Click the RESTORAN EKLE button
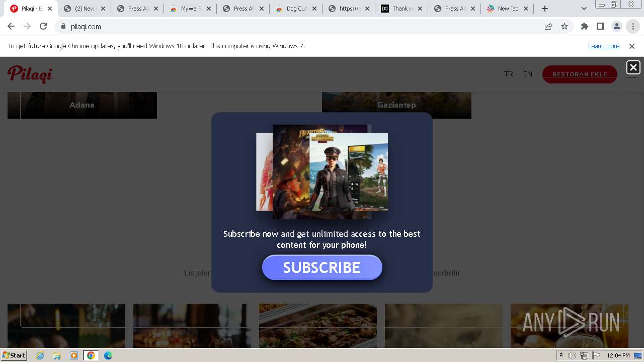The width and height of the screenshot is (644, 362). [580, 74]
